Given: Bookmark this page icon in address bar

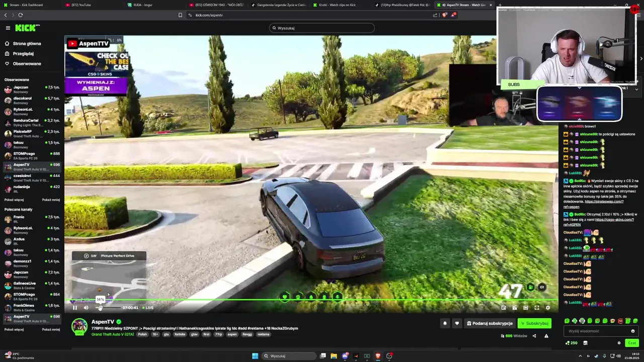Looking at the screenshot, I should (180, 15).
